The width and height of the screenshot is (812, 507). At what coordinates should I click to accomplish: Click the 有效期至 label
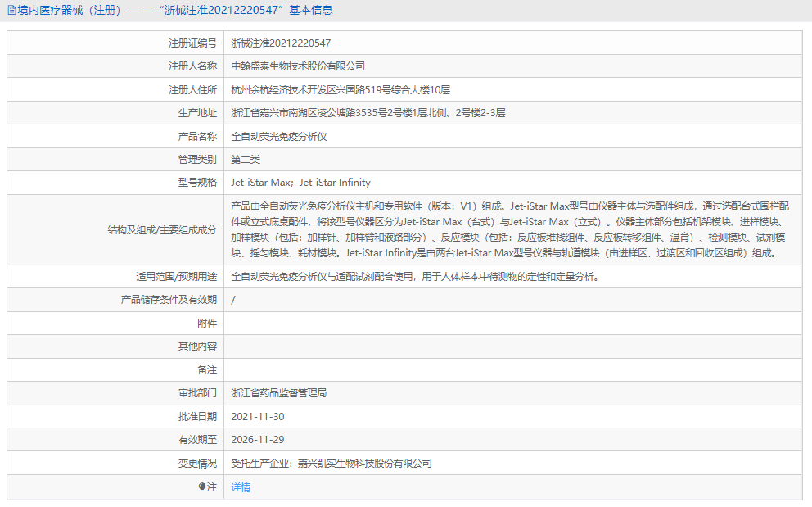tap(197, 439)
